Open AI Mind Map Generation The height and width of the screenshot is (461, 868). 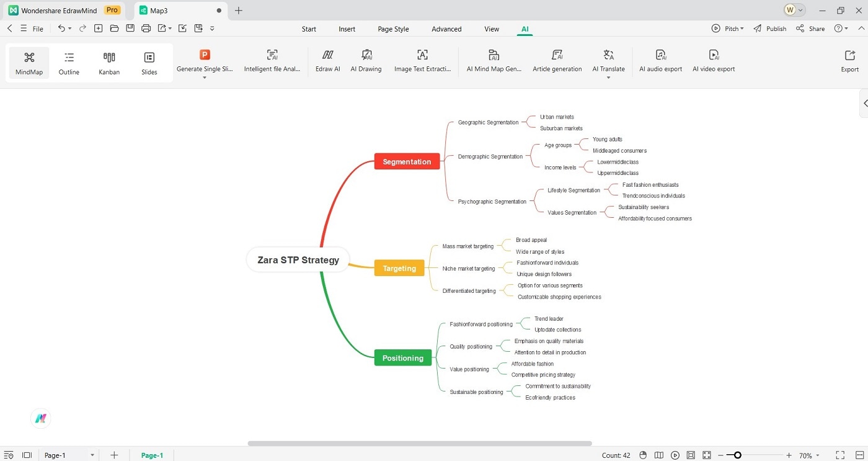click(x=494, y=61)
